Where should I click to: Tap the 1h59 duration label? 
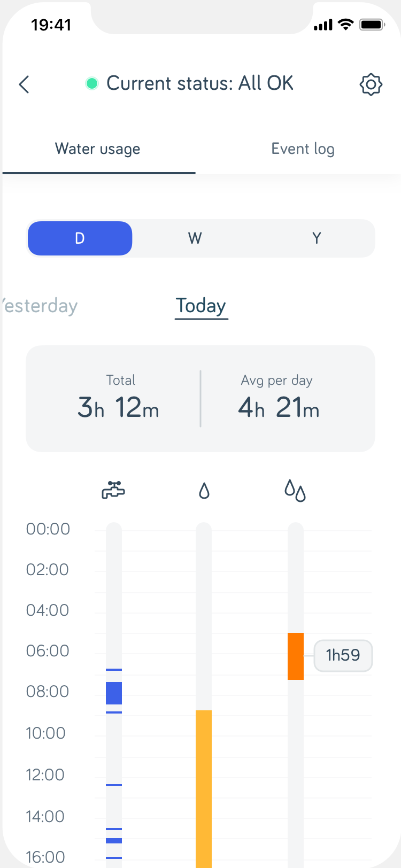343,655
